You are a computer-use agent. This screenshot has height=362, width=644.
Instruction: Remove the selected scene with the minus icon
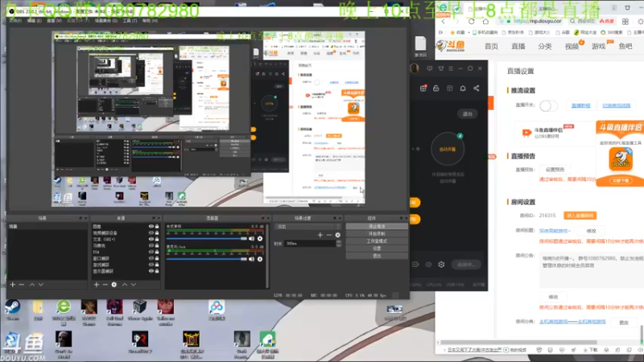[x=22, y=285]
